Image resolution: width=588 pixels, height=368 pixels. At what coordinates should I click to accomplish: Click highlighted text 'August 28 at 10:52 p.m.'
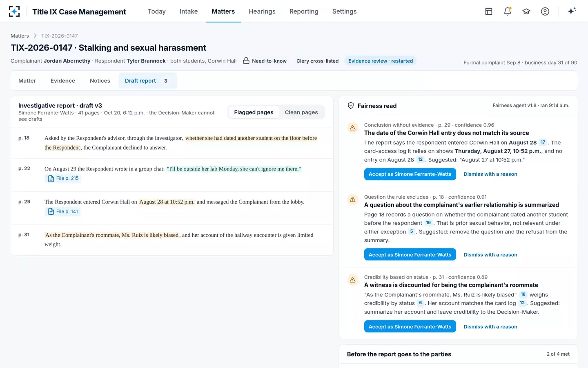167,202
